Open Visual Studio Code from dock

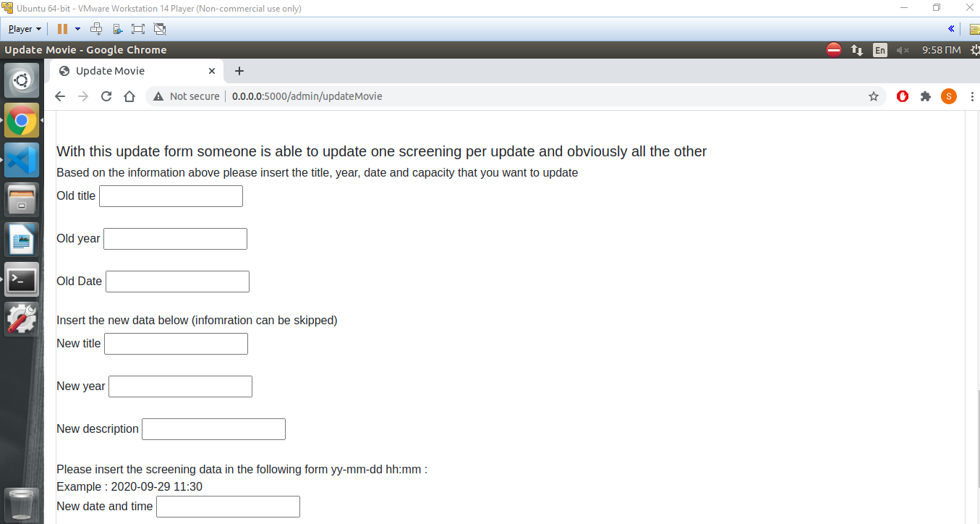pos(22,161)
